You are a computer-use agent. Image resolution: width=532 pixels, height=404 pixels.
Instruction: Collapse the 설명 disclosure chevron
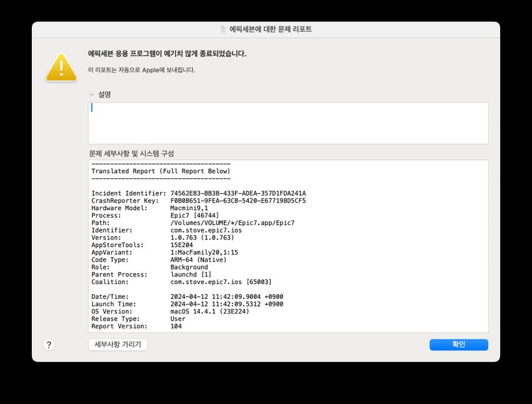91,94
